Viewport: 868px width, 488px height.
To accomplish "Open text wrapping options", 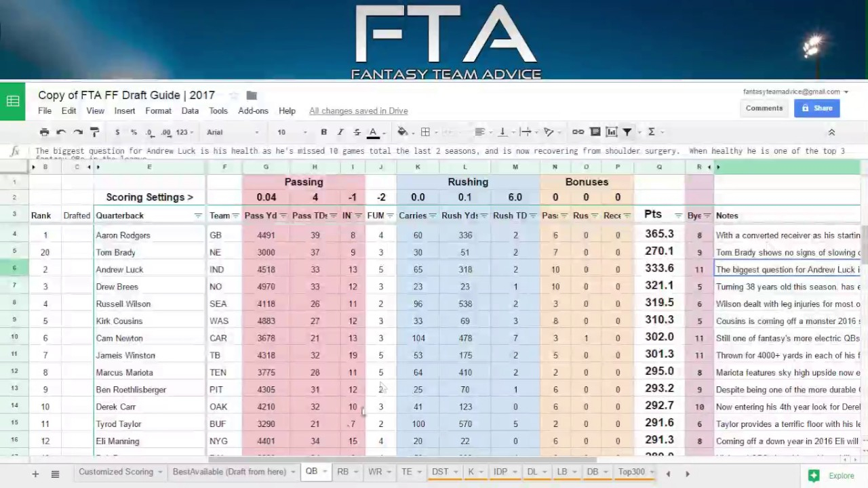I will (526, 132).
